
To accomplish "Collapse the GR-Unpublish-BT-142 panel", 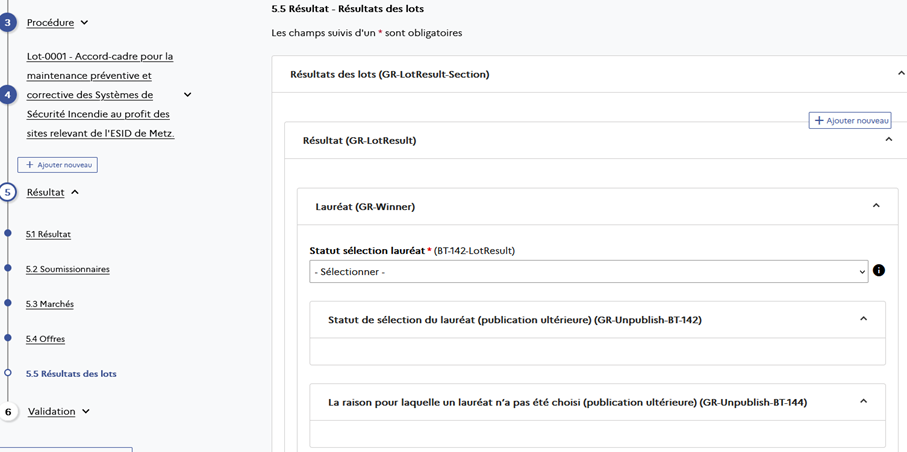I will click(x=864, y=319).
